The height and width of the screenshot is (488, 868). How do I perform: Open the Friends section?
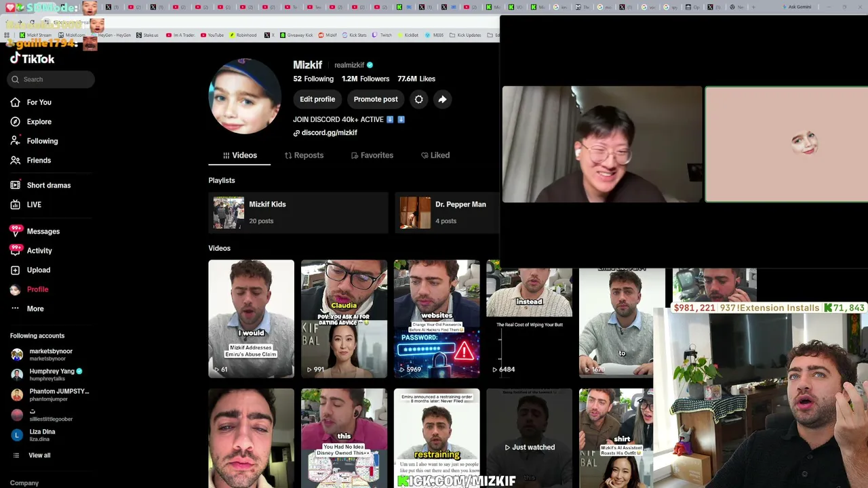(x=31, y=161)
